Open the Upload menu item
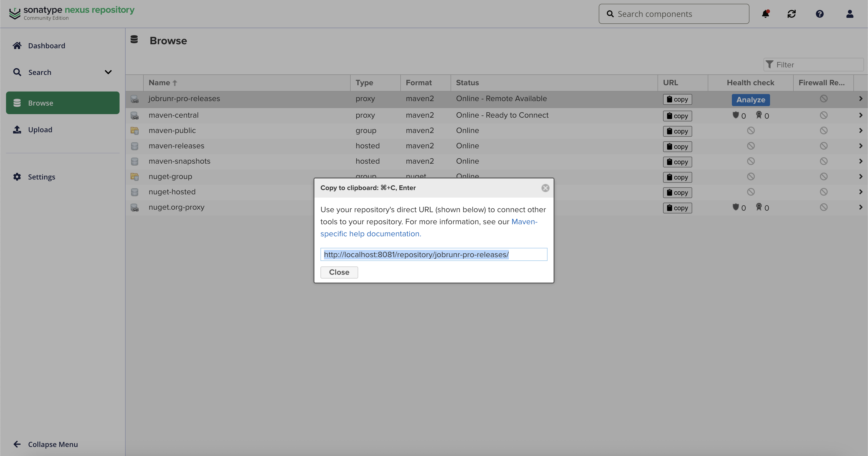868x456 pixels. (40, 130)
